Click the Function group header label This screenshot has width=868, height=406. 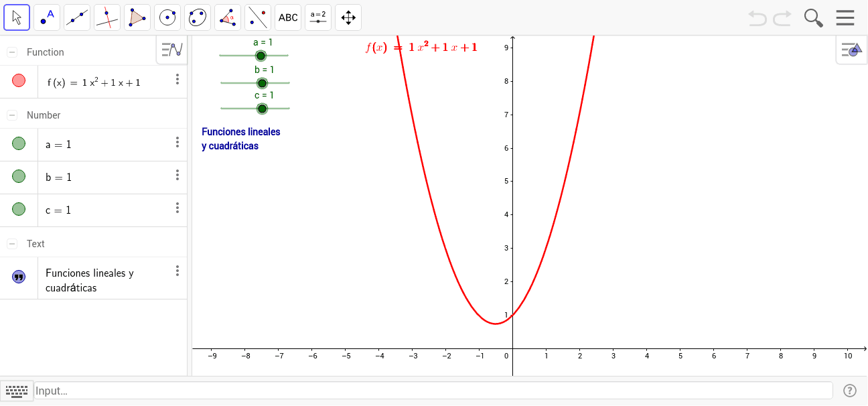[x=46, y=52]
